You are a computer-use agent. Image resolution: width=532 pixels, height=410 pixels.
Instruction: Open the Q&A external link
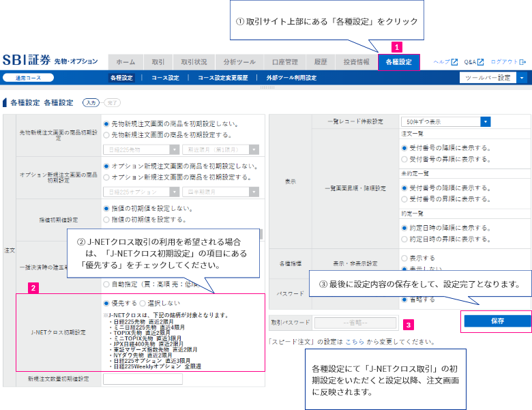coord(473,62)
